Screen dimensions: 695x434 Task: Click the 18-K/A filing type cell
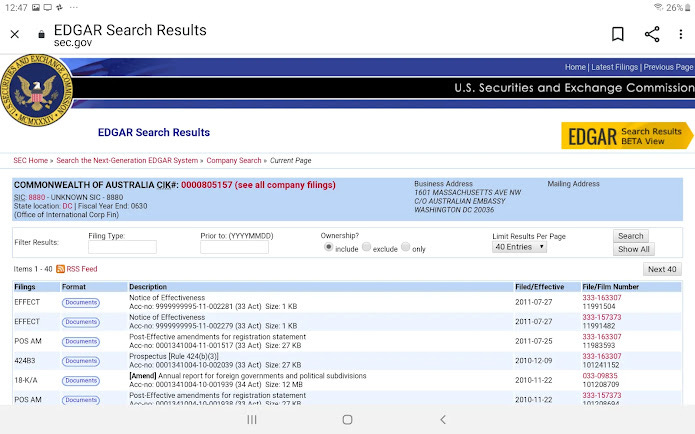pyautogui.click(x=26, y=380)
